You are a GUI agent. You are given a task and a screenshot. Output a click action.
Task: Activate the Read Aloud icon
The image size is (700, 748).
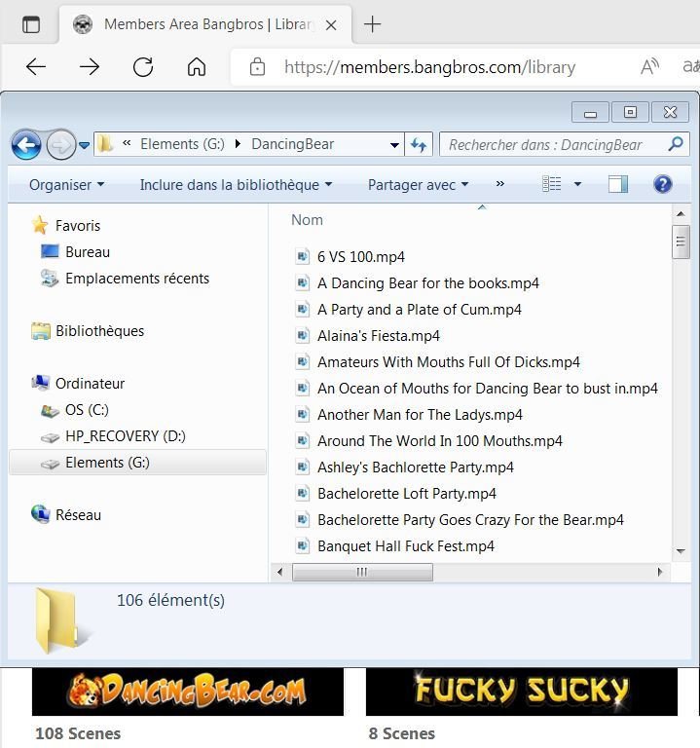click(649, 67)
